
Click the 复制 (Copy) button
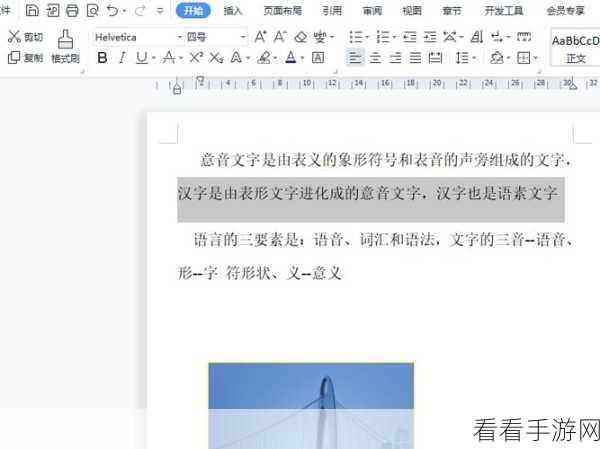25,58
